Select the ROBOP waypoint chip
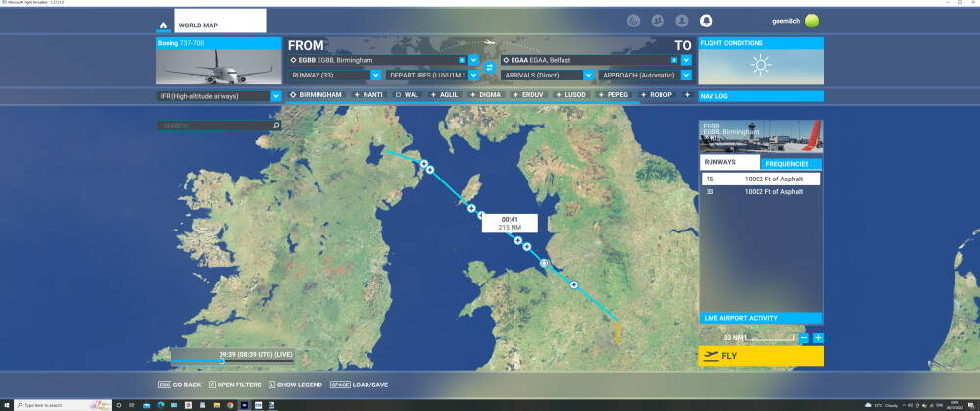980x411 pixels. pyautogui.click(x=656, y=94)
